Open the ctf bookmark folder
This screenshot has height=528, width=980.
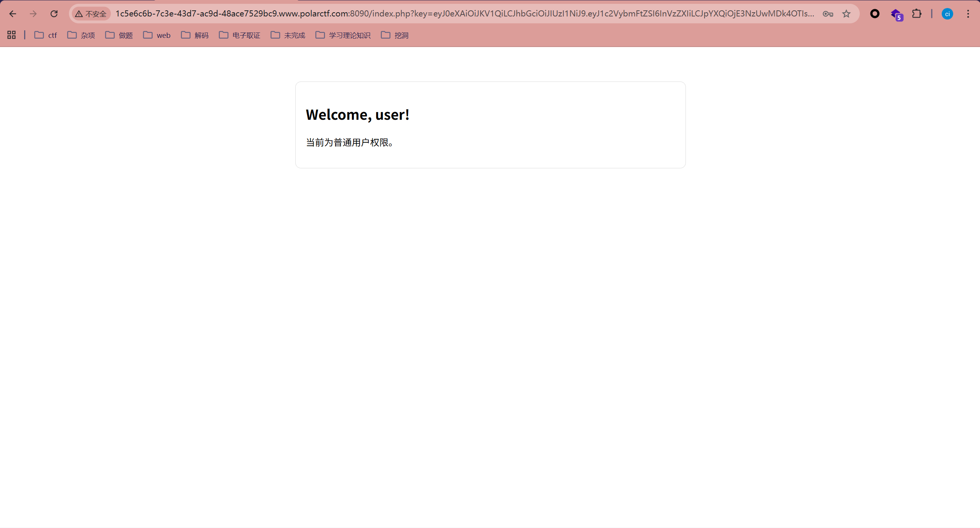(46, 35)
